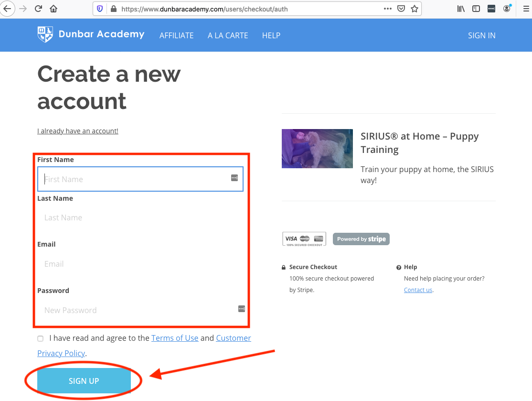Screen dimensions: 532x401
Task: Click password manager icon in Password field
Action: click(242, 309)
